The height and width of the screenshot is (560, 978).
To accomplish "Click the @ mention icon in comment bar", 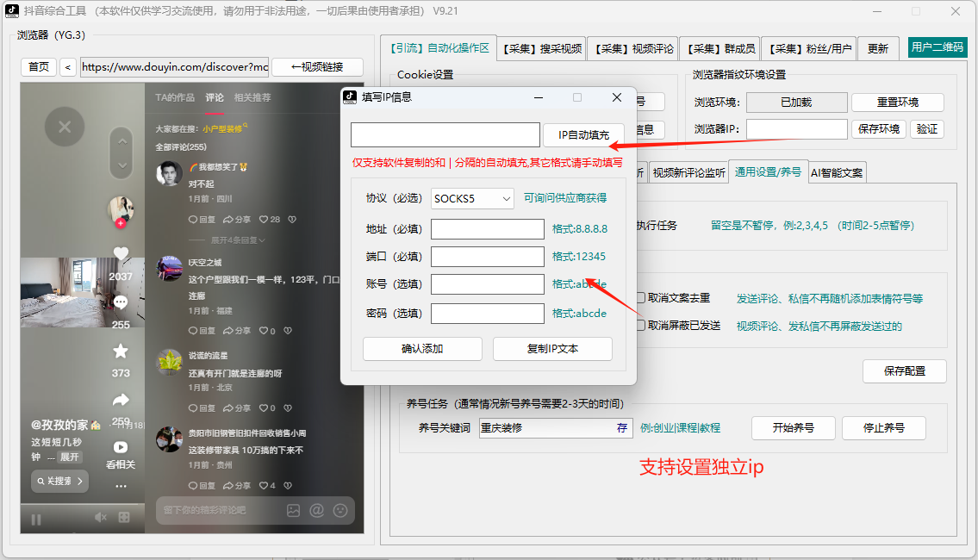I will click(318, 510).
